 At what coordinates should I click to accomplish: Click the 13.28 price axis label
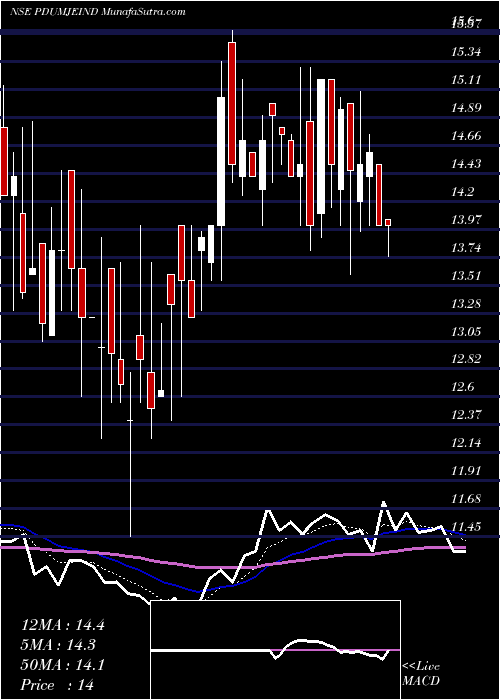466,304
